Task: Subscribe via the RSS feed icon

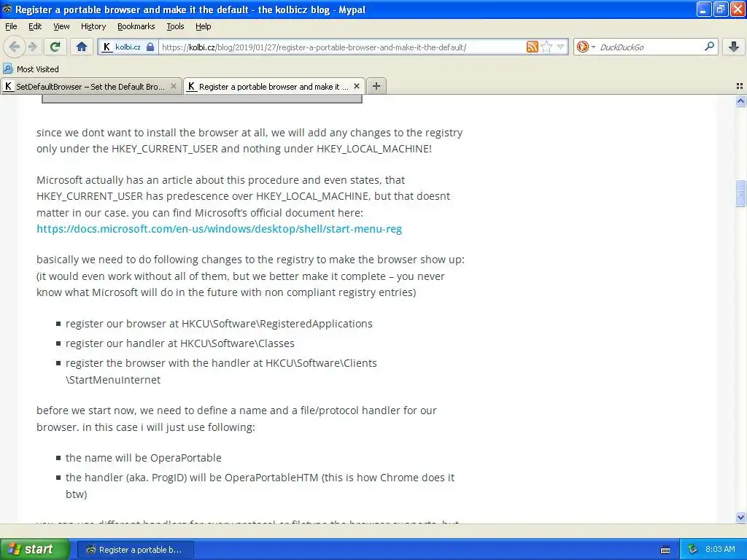Action: 532,47
